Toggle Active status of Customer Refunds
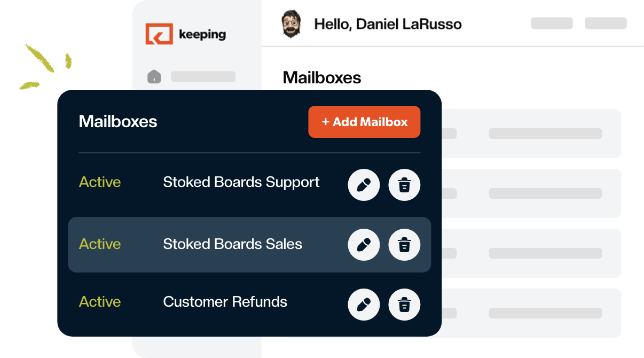Image resolution: width=644 pixels, height=358 pixels. tap(100, 301)
